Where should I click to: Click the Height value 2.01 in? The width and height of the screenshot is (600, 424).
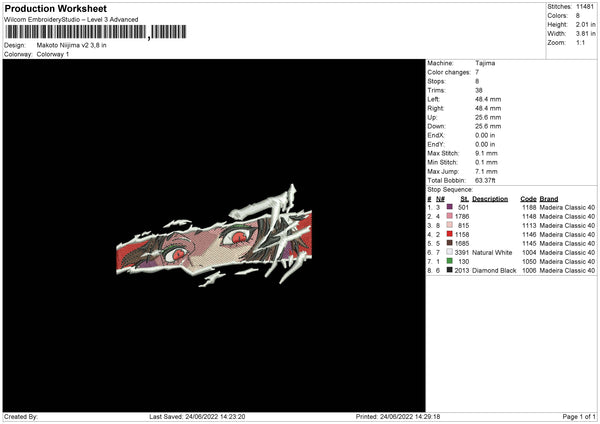[585, 24]
